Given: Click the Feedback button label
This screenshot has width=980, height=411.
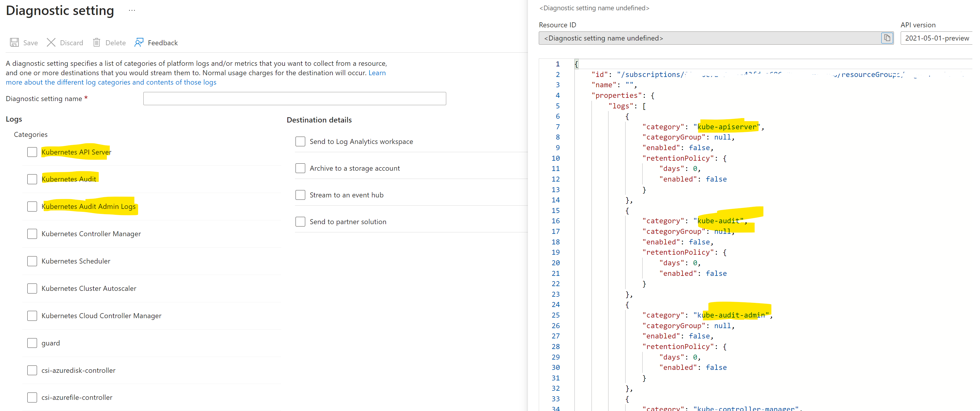Looking at the screenshot, I should click(x=162, y=43).
